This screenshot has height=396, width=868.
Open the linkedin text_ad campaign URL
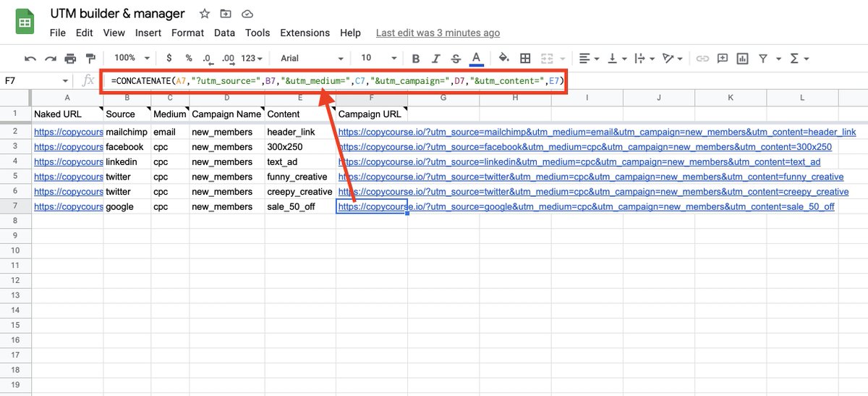coord(579,161)
